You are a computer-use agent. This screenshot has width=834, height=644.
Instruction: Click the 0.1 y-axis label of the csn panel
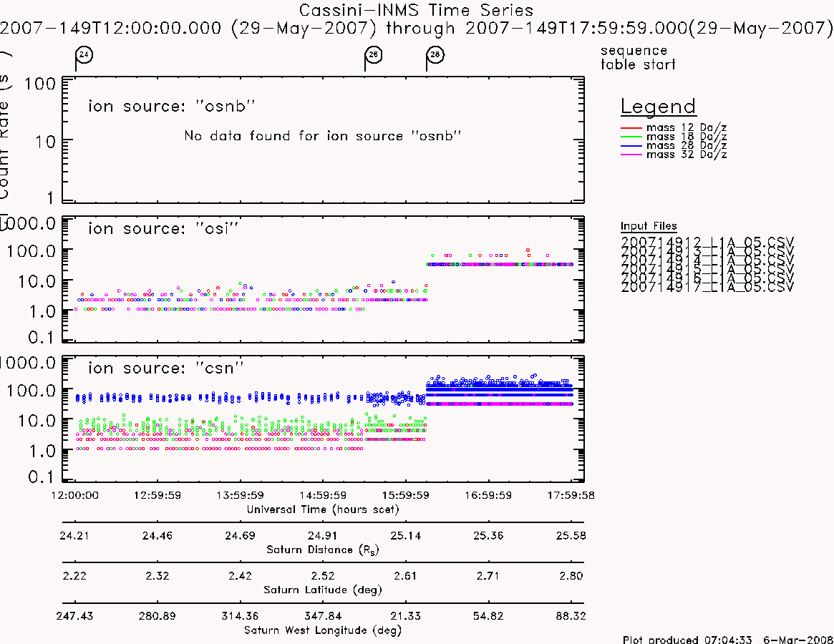[x=42, y=477]
